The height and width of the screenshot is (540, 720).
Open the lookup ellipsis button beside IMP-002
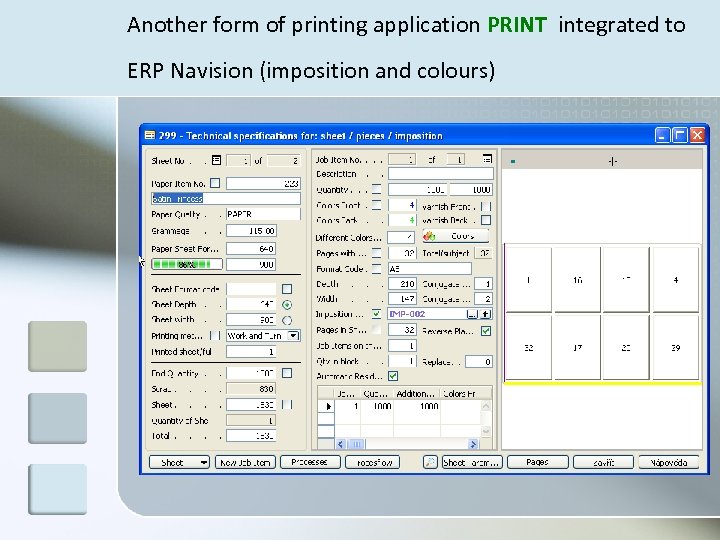pyautogui.click(x=472, y=314)
